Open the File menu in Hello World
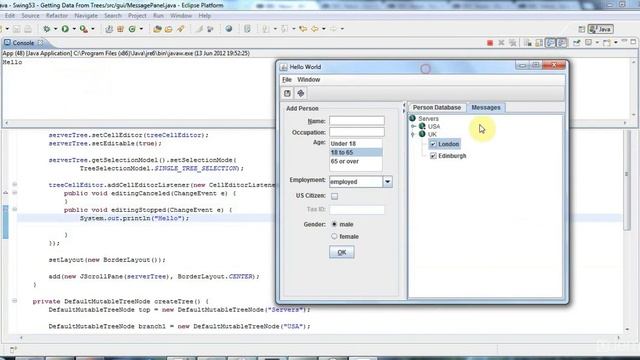 (287, 80)
